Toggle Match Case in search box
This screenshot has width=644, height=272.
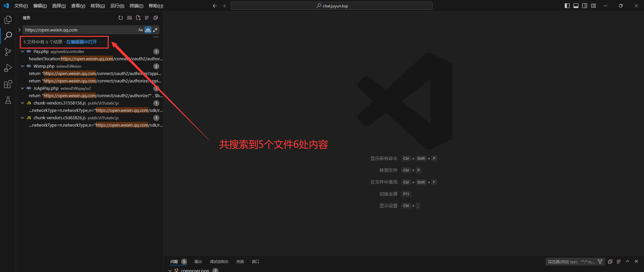(141, 30)
